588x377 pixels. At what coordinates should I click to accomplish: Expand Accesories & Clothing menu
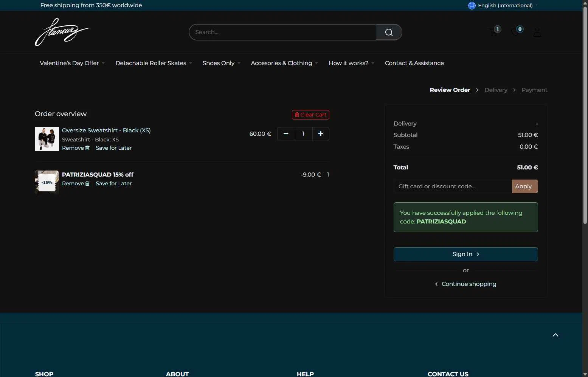[284, 63]
